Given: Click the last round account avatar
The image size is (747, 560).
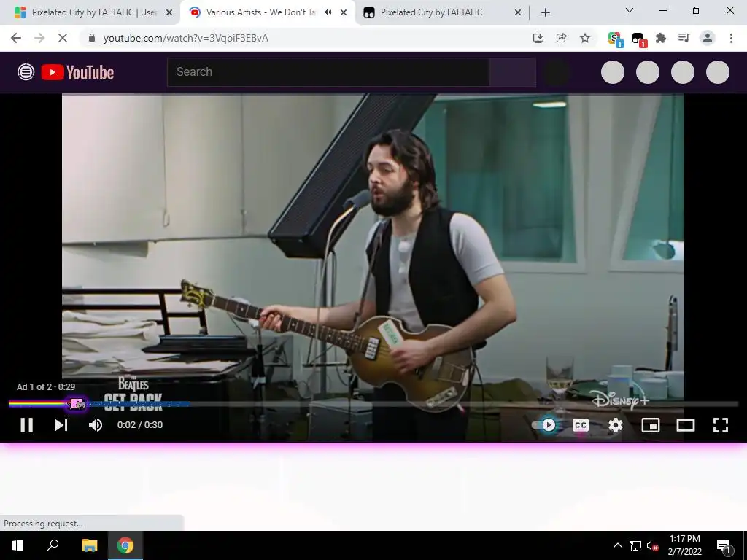Looking at the screenshot, I should coord(718,72).
